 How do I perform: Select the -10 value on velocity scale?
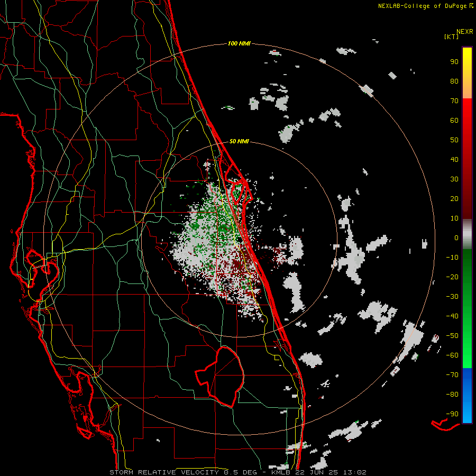coord(452,258)
